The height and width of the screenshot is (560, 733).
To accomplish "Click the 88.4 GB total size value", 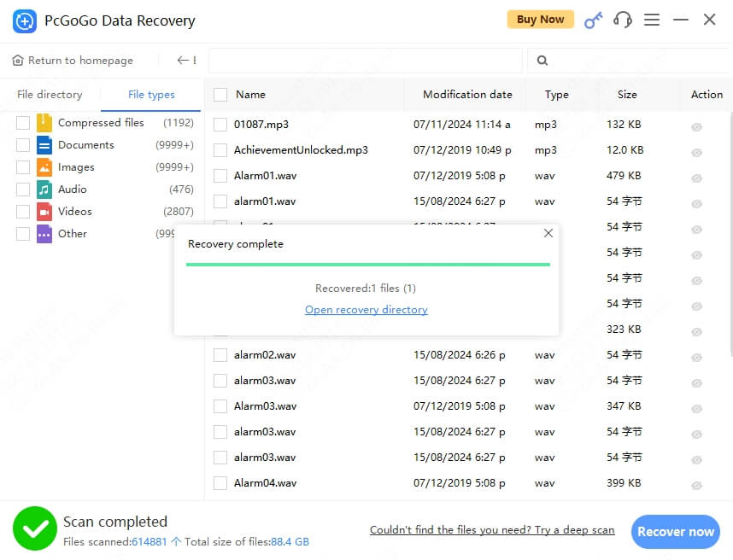I will pyautogui.click(x=290, y=542).
